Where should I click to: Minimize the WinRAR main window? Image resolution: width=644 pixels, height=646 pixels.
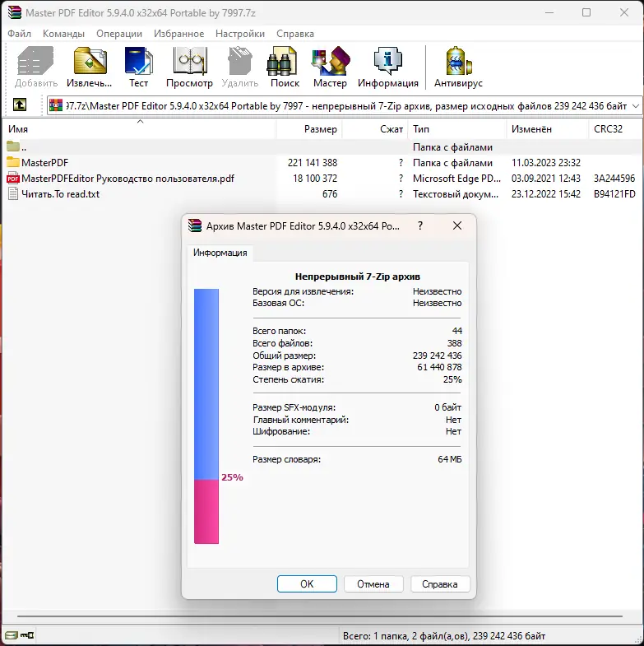click(549, 13)
